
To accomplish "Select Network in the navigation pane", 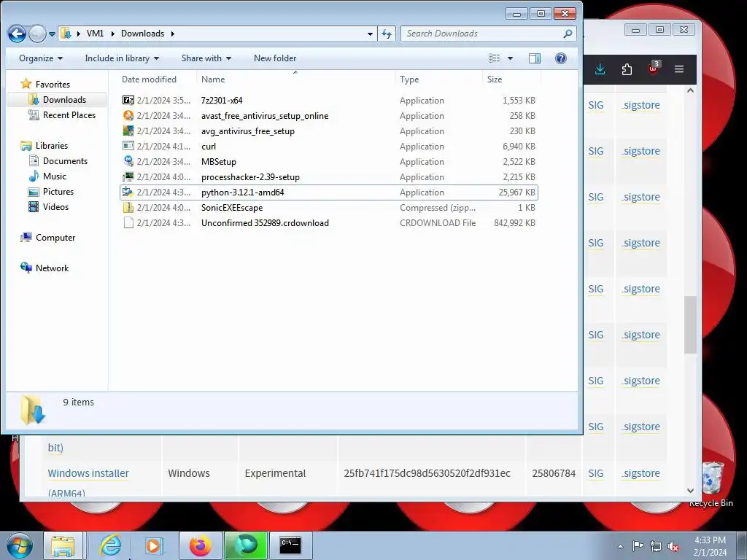I will [x=52, y=268].
